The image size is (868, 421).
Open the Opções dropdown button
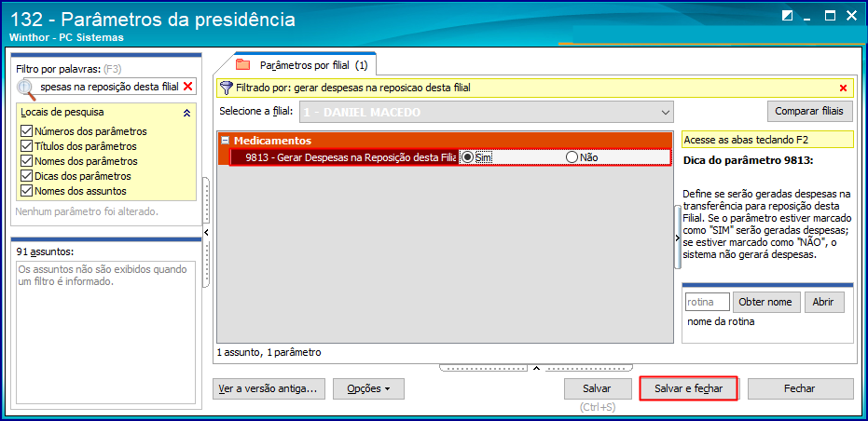point(368,388)
